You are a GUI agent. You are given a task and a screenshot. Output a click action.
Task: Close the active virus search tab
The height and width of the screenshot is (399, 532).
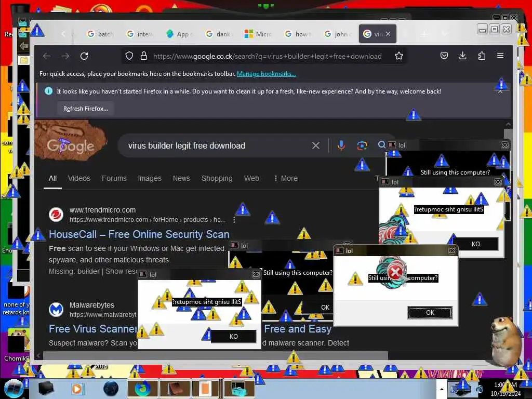tap(388, 34)
